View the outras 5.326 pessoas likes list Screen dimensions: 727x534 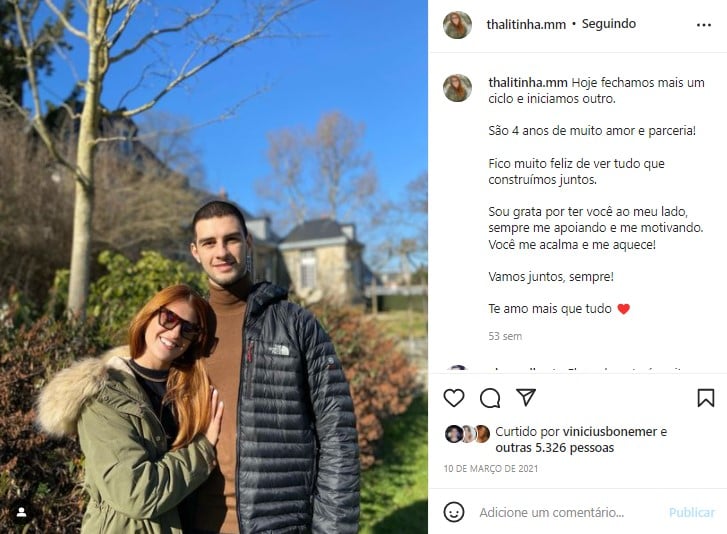555,448
